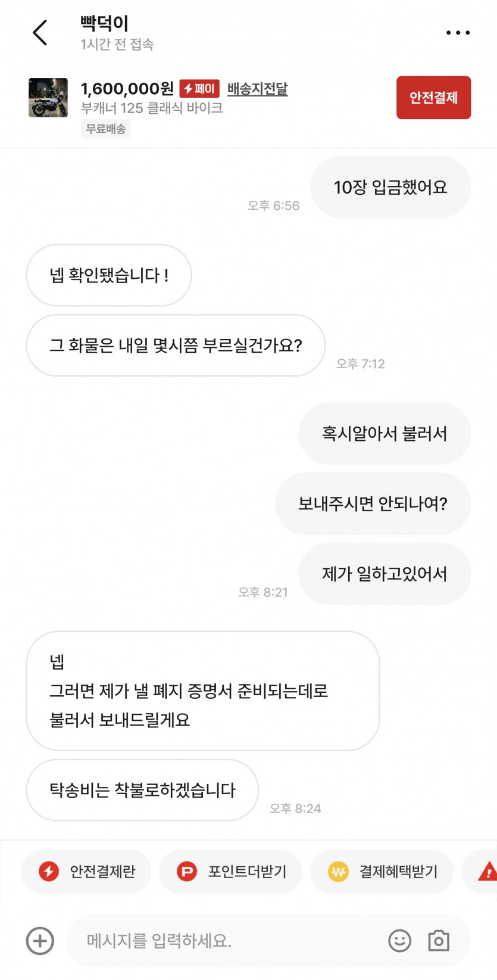Viewport: 497px width, 980px height.
Task: Tap the won coin icon for 결제혜택받기
Action: (x=338, y=872)
